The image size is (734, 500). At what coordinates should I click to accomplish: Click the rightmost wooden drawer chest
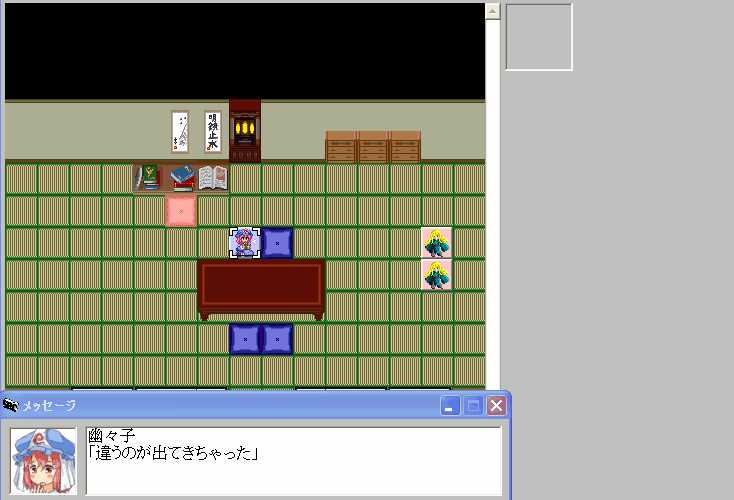tap(405, 147)
